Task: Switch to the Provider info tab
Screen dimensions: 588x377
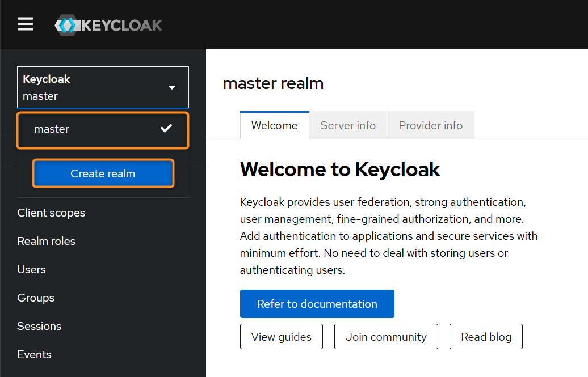Action: (x=430, y=125)
